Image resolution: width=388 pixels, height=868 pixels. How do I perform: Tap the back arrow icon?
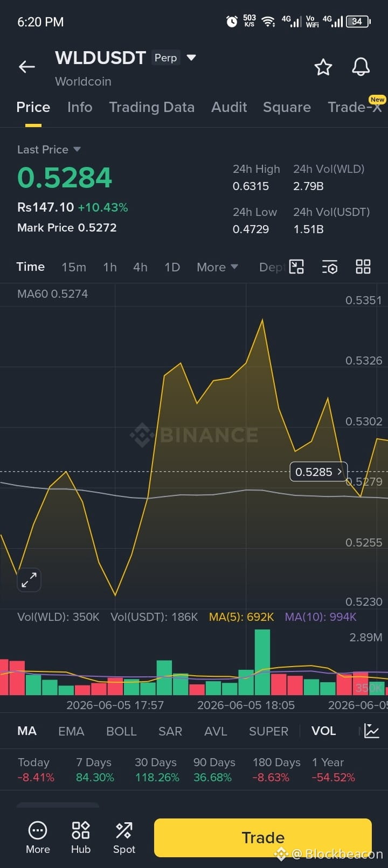(27, 67)
